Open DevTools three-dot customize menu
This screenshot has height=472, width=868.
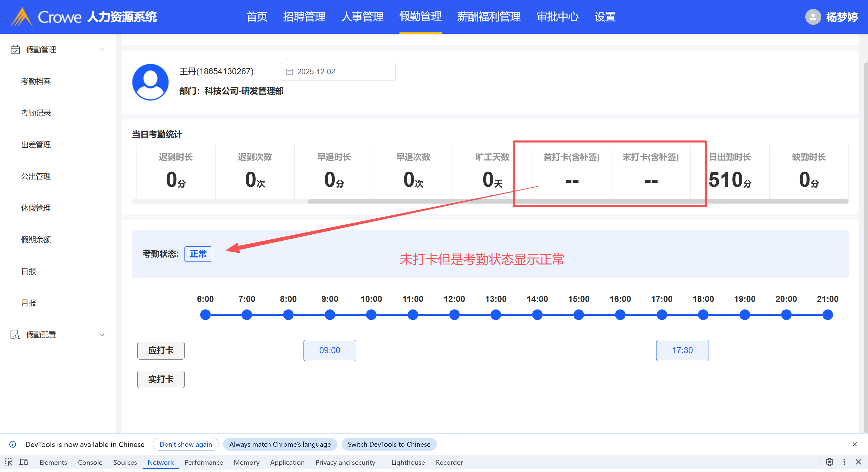[844, 462]
